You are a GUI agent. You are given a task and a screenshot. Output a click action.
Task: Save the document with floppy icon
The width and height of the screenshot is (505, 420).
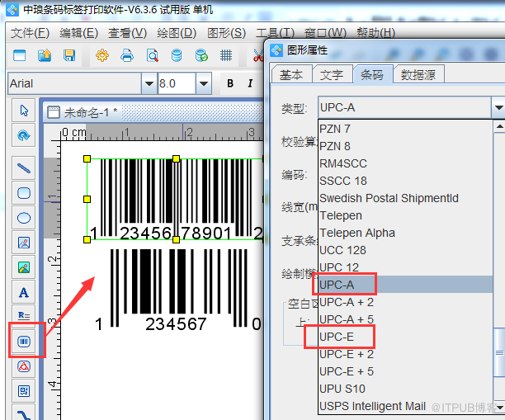point(69,56)
